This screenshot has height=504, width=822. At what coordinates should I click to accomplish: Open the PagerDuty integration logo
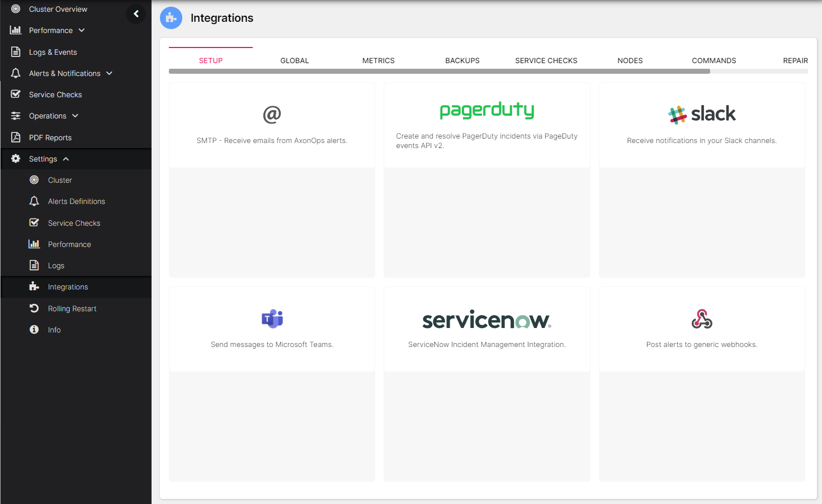click(x=486, y=111)
